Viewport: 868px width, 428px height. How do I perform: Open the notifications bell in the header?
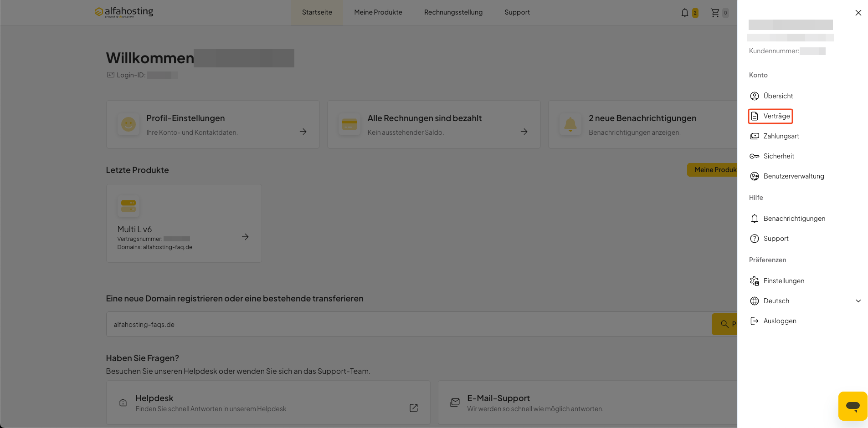click(684, 13)
